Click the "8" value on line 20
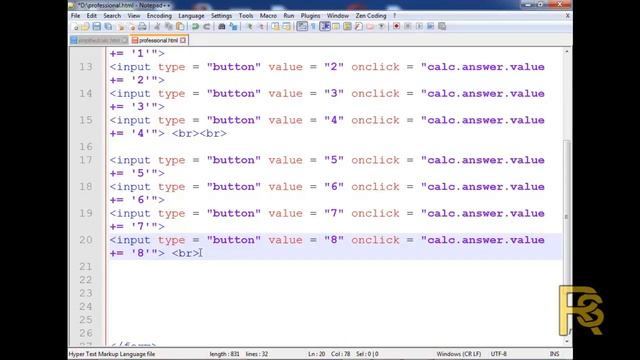Viewport: 640px width, 360px height. (x=334, y=240)
